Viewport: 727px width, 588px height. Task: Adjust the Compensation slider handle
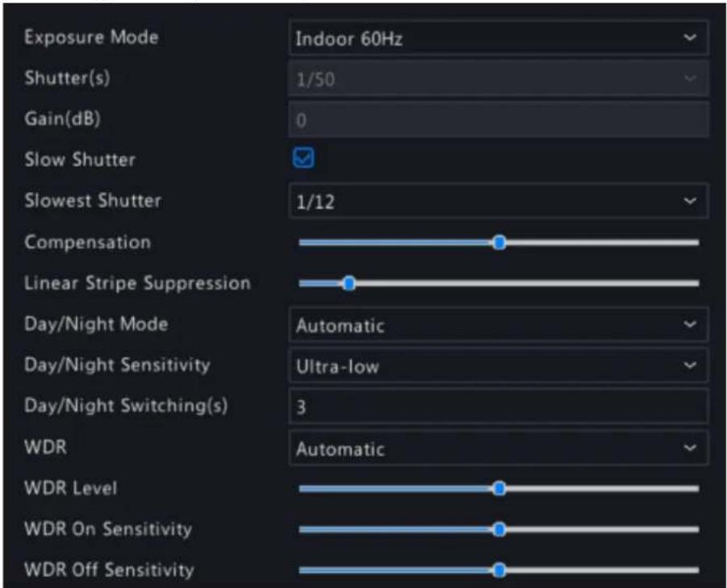pyautogui.click(x=499, y=242)
